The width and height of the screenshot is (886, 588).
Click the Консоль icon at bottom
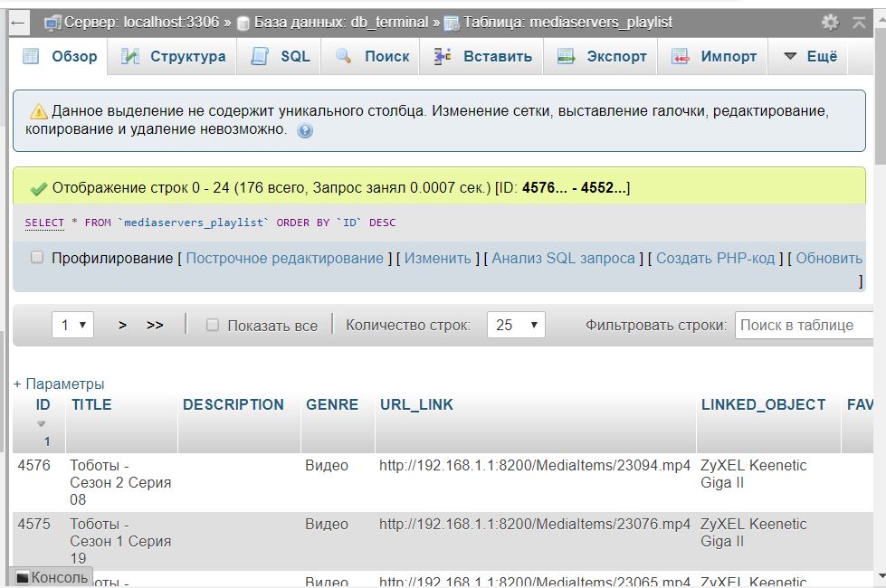pyautogui.click(x=23, y=577)
